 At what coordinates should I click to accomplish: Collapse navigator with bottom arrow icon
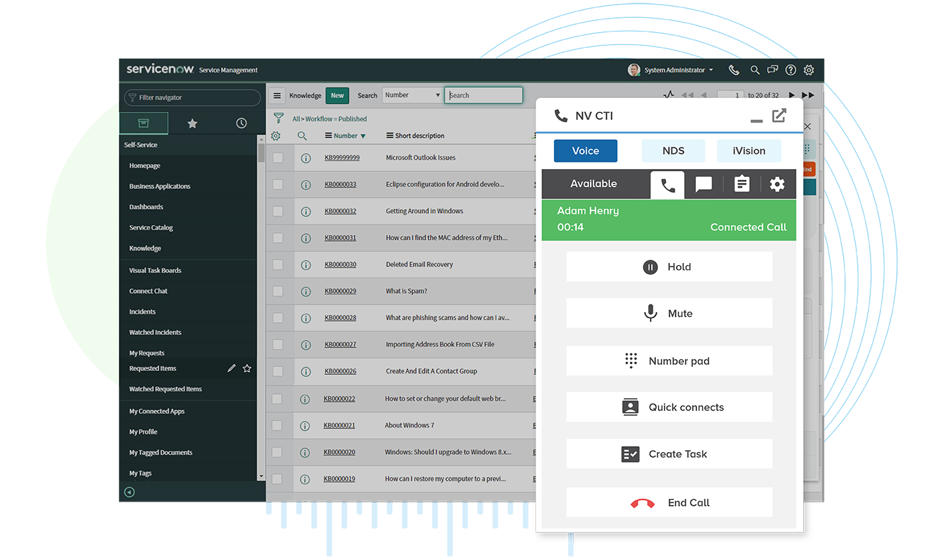coord(129,492)
